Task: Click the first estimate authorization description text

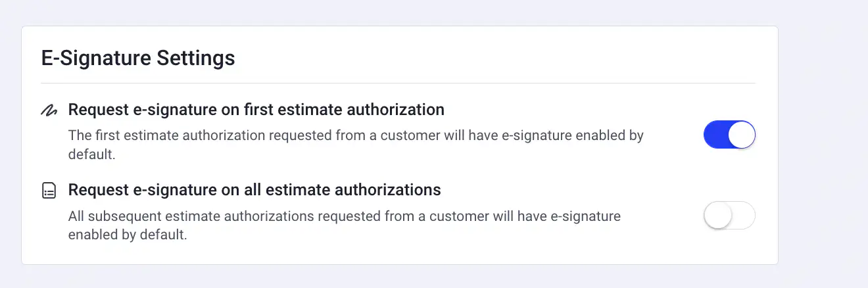Action: [x=355, y=136]
